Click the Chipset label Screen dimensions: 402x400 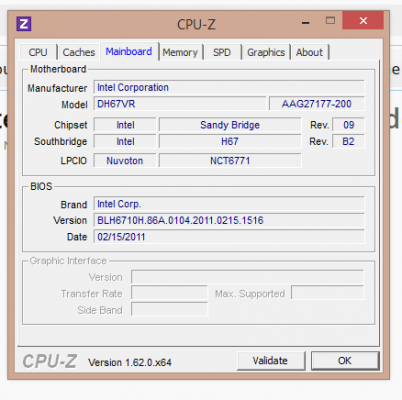click(x=71, y=125)
